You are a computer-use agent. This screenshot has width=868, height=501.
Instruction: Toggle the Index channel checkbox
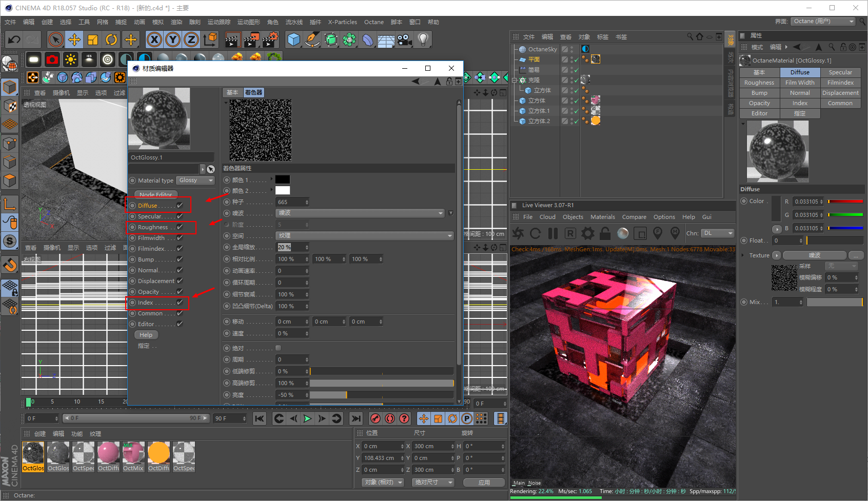(180, 302)
